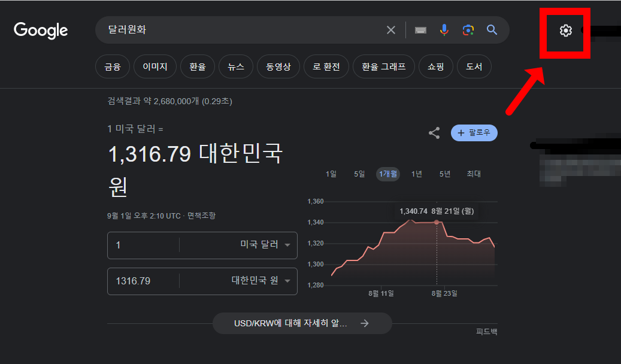Click the Google logo
This screenshot has width=621, height=364.
point(40,30)
